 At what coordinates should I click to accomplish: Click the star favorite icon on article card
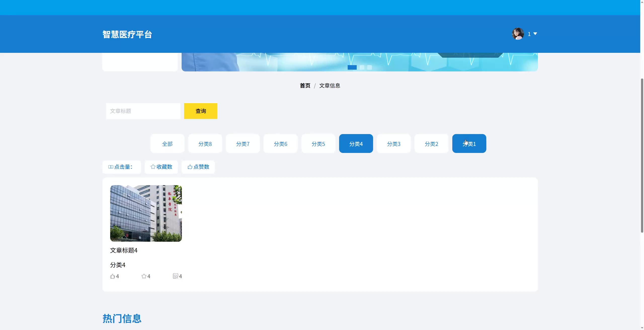click(x=144, y=276)
